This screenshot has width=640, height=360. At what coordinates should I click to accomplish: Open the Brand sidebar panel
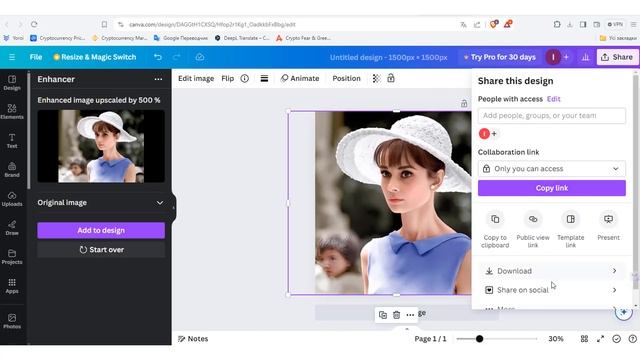pos(12,169)
